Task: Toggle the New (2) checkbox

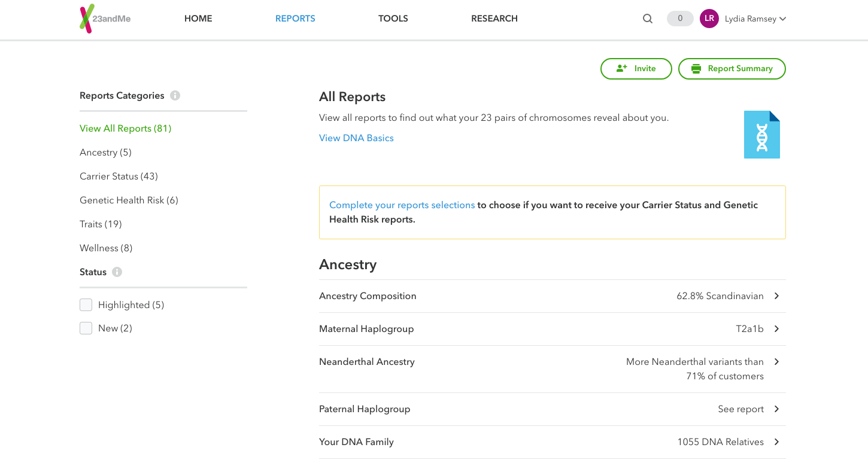Action: [86, 328]
